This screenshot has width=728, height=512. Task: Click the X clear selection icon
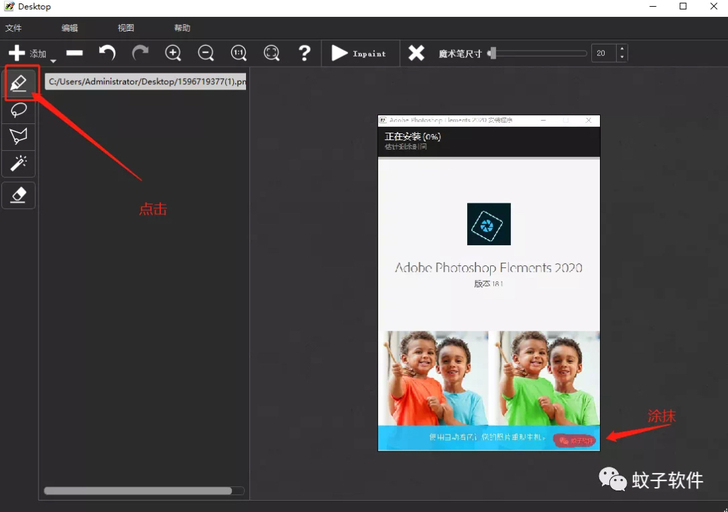point(416,53)
